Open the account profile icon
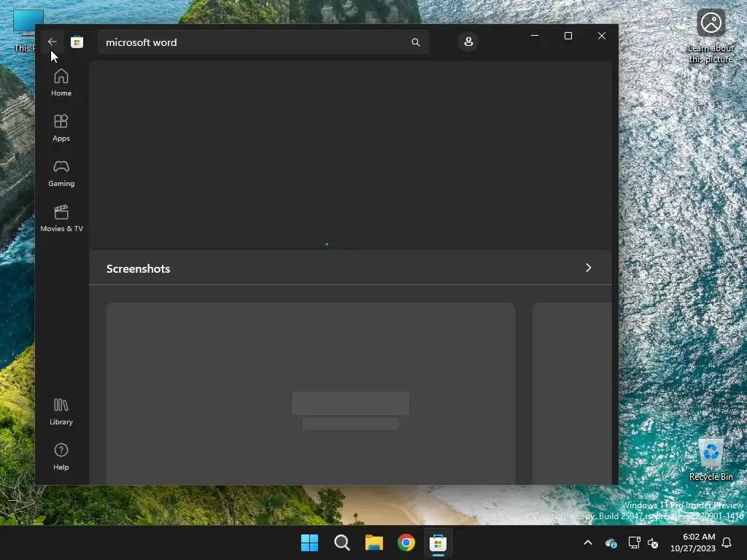Image resolution: width=747 pixels, height=560 pixels. 468,42
